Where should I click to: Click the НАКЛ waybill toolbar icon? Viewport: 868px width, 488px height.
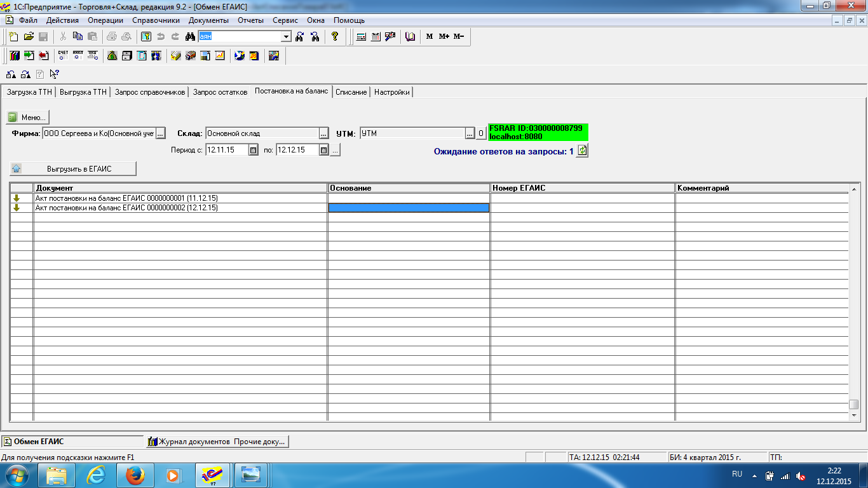pyautogui.click(x=78, y=56)
